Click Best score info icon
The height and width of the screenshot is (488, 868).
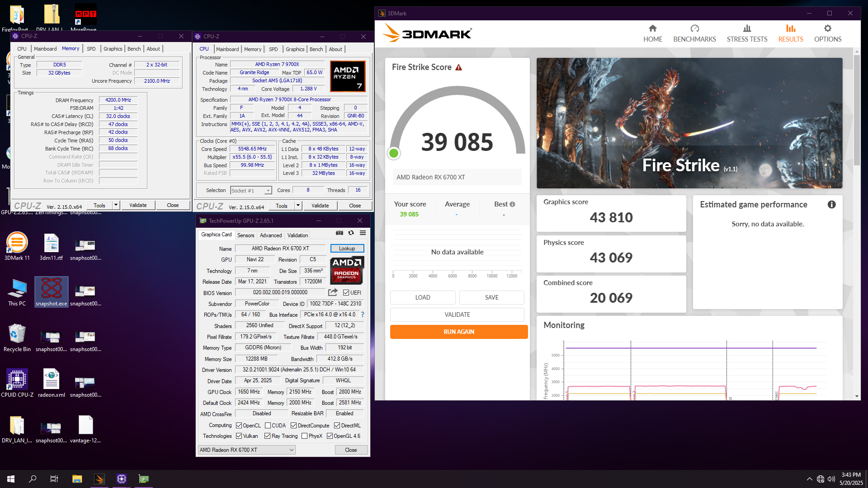(x=512, y=204)
